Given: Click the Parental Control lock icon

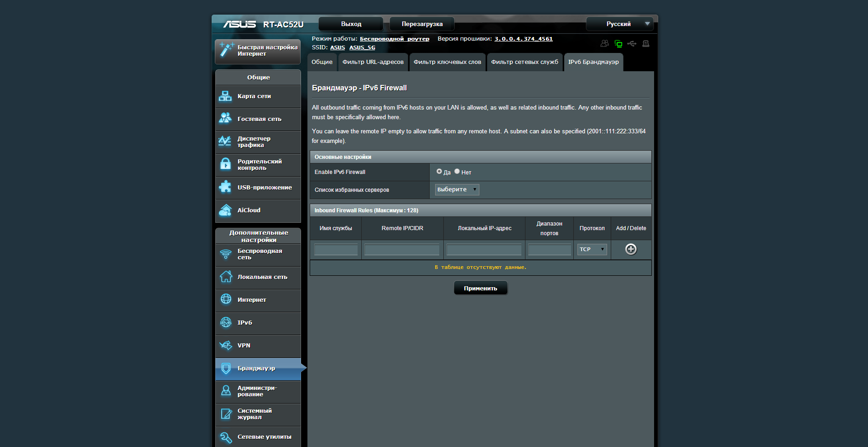Looking at the screenshot, I should click(x=225, y=164).
